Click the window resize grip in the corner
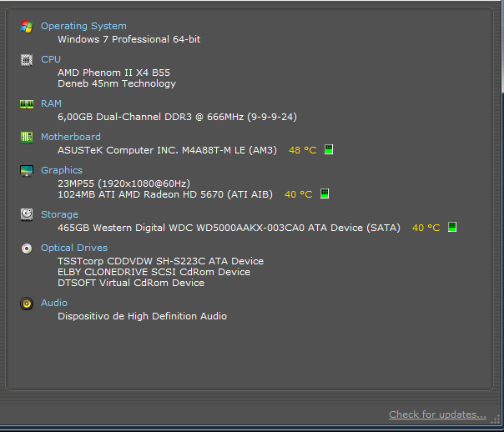 [x=496, y=419]
